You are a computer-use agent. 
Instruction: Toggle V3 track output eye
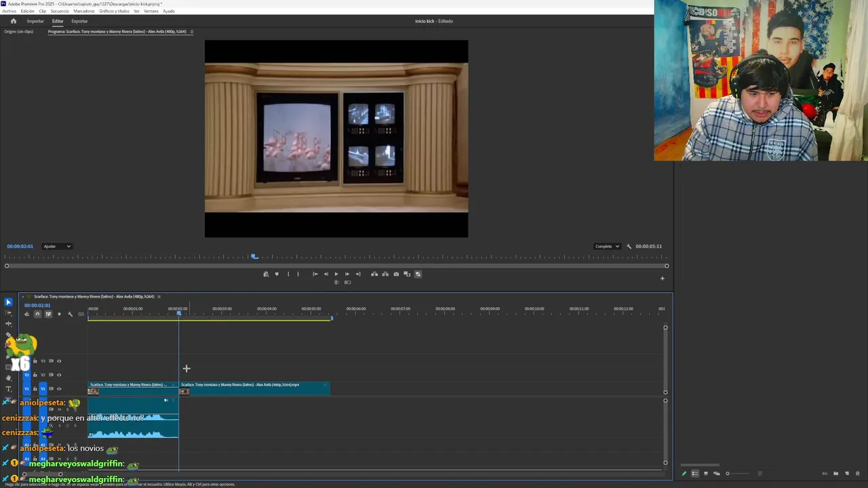pos(59,361)
